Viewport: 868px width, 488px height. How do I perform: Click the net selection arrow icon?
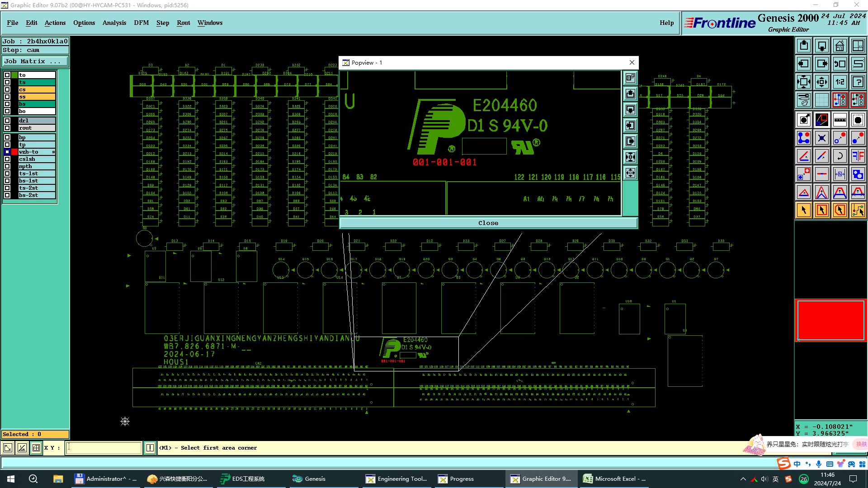(858, 210)
